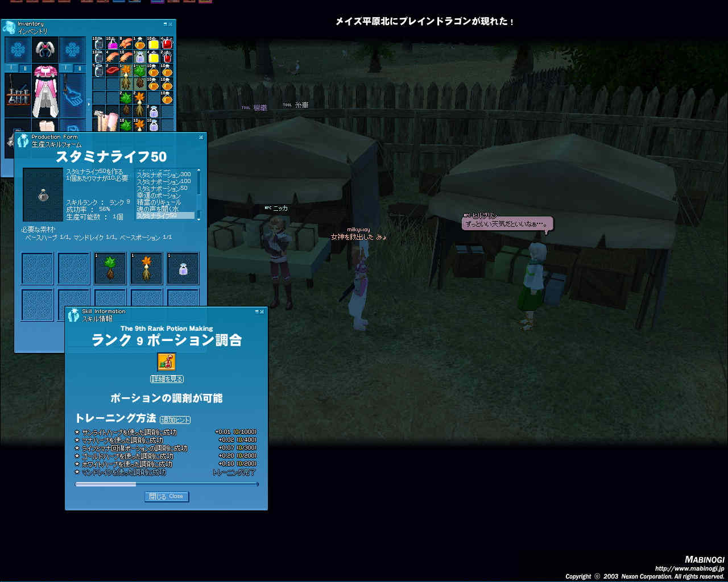Expand inventory with the side arrow
The image size is (728, 582).
point(88,104)
